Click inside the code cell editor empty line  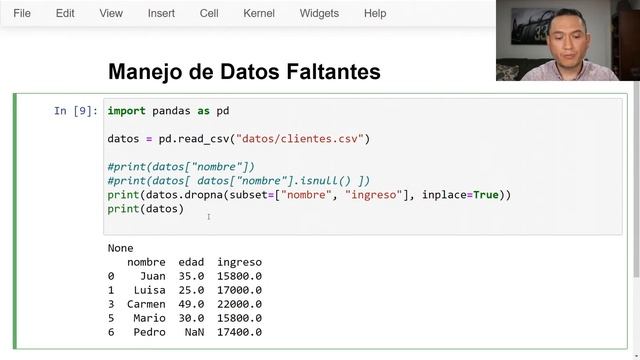362,223
